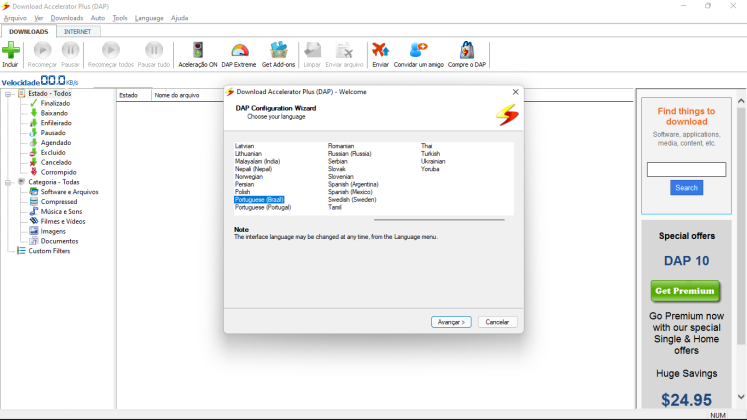Select Spanish (Mexico) language
Viewport: 747px width, 420px height.
pyautogui.click(x=350, y=192)
